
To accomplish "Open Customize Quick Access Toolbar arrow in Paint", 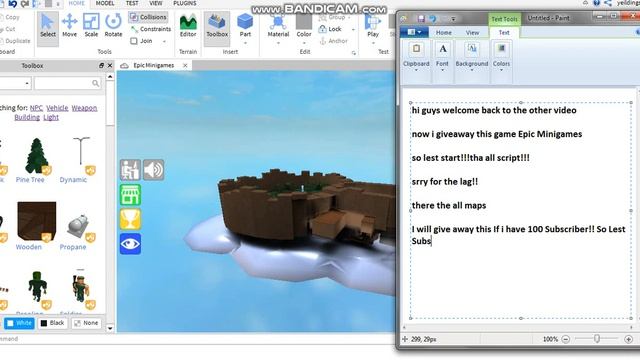I will [x=453, y=19].
